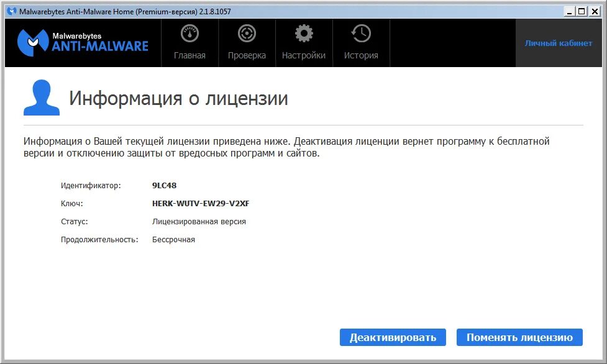
Task: Click the Статус: label
Action: coord(75,222)
